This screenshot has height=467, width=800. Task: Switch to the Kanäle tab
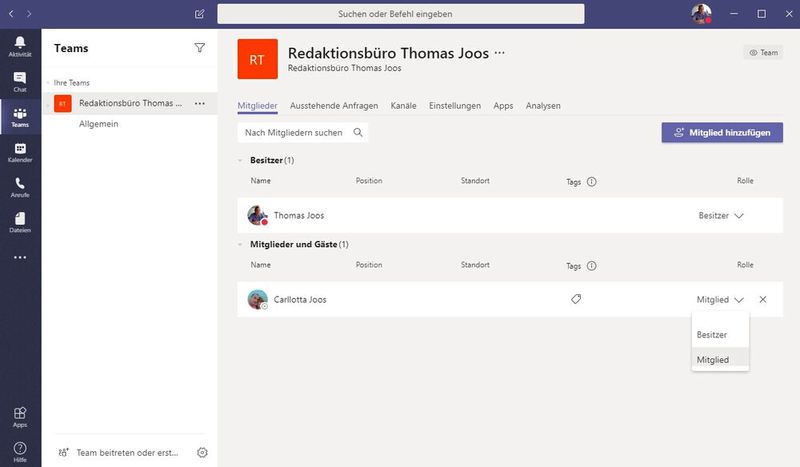point(403,105)
